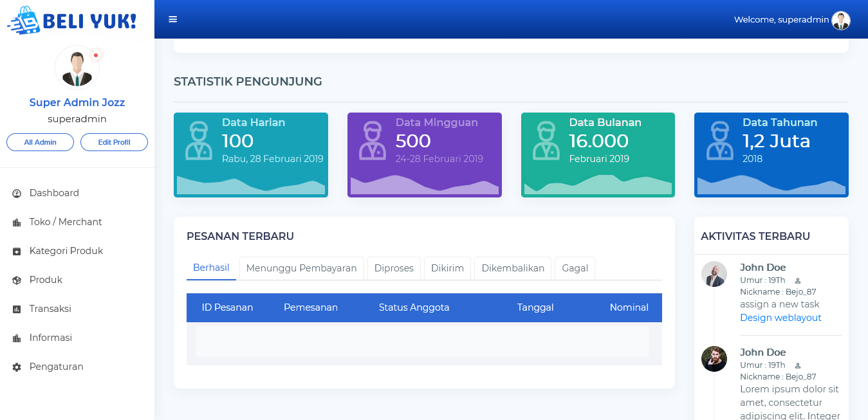
Task: Open the superadmin avatar in top bar
Action: (x=840, y=20)
